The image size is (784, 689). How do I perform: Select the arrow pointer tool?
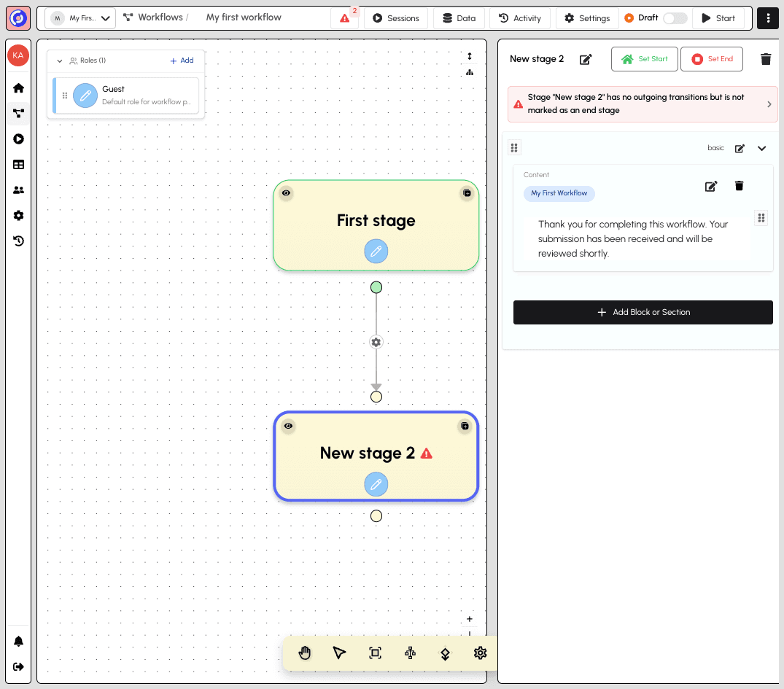(339, 653)
